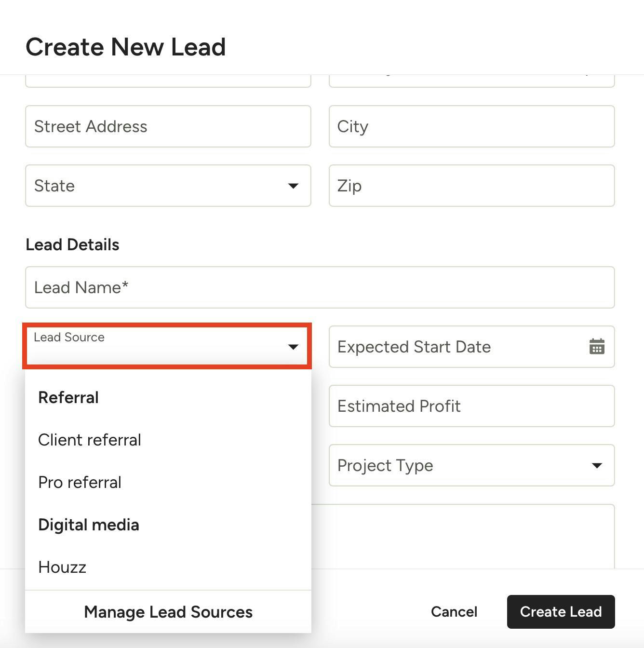Screen dimensions: 644x648
Task: Click the large text area below Project Type
Action: (x=463, y=535)
